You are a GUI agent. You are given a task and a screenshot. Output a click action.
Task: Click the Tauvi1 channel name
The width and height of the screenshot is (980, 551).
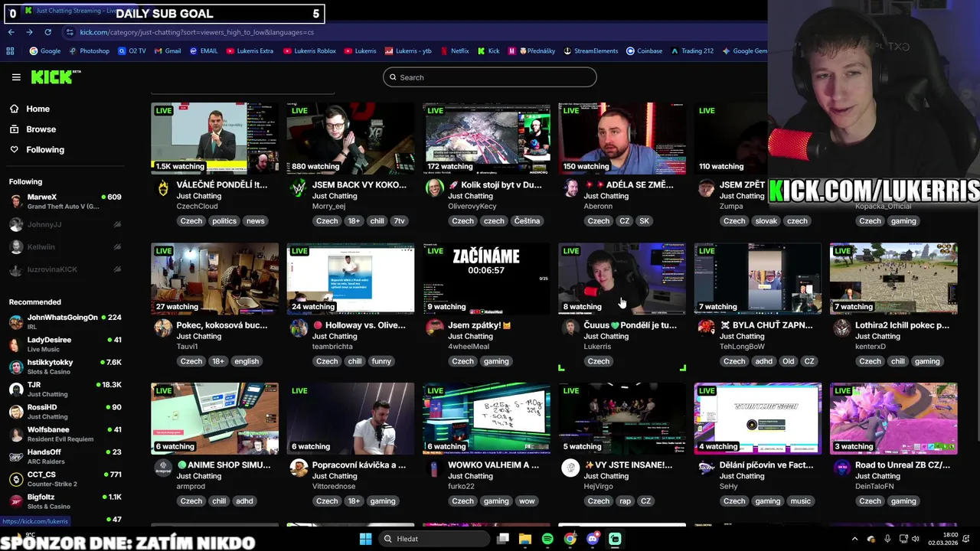pos(187,347)
